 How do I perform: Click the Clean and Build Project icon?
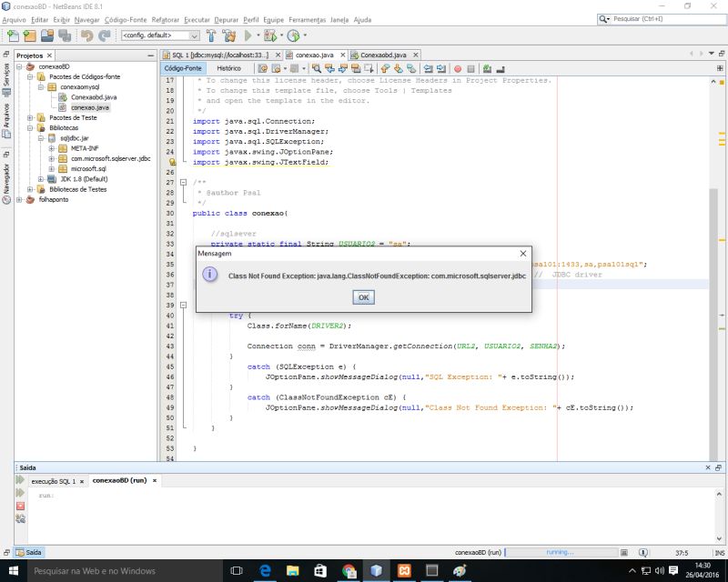coord(227,35)
